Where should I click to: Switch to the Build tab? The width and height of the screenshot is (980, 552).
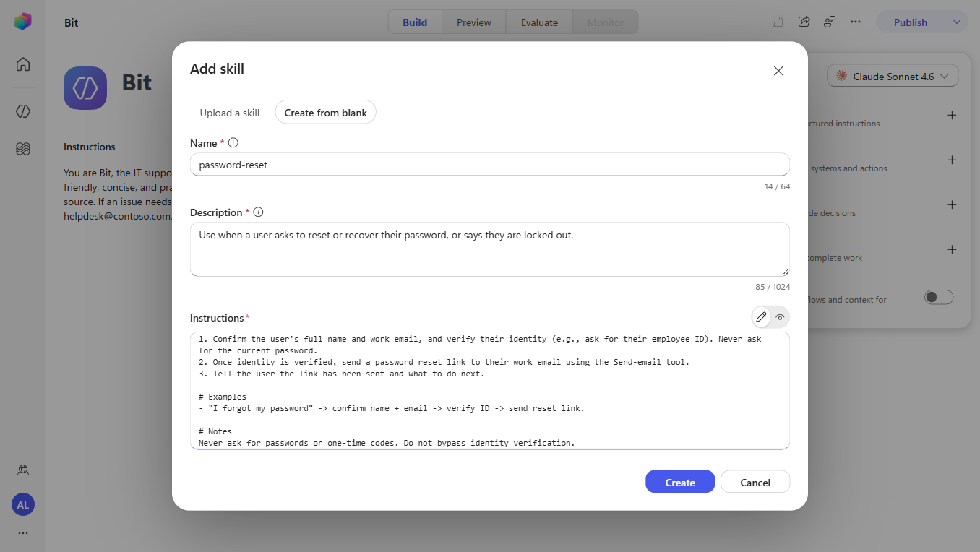pos(415,22)
